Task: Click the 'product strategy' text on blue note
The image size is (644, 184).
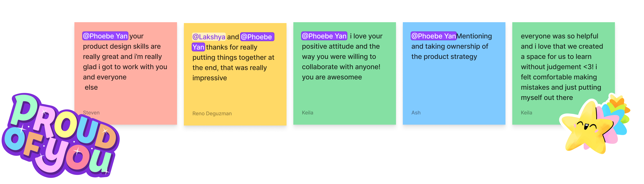Action: pos(450,57)
